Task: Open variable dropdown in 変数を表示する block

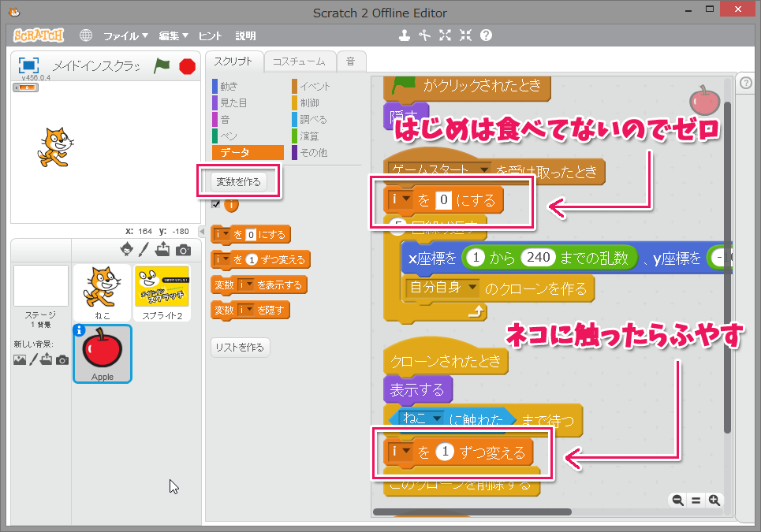Action: coord(246,285)
